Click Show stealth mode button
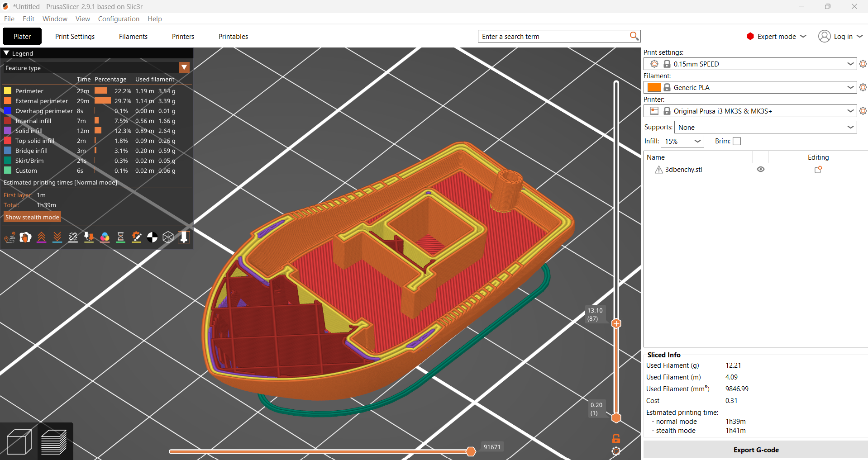Screen dimensions: 868x460 [x=32, y=217]
